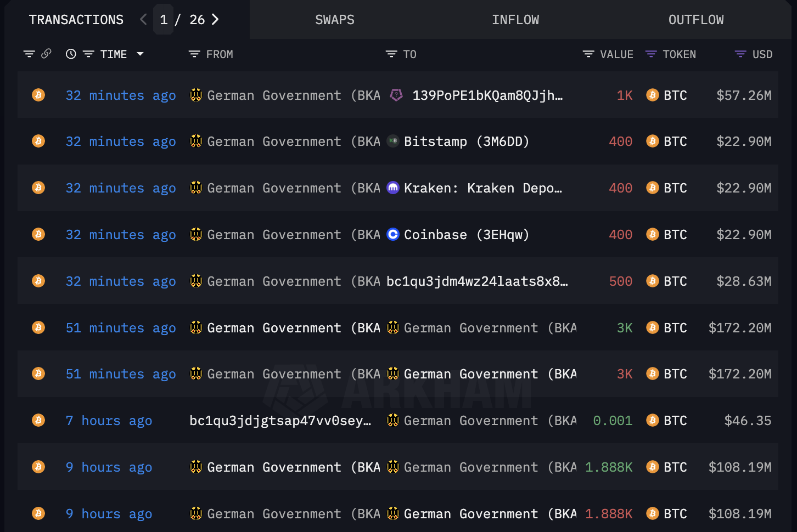This screenshot has height=532, width=797.
Task: Click the Bitcoin chain icon starting the Coinbase row
Action: click(x=38, y=234)
